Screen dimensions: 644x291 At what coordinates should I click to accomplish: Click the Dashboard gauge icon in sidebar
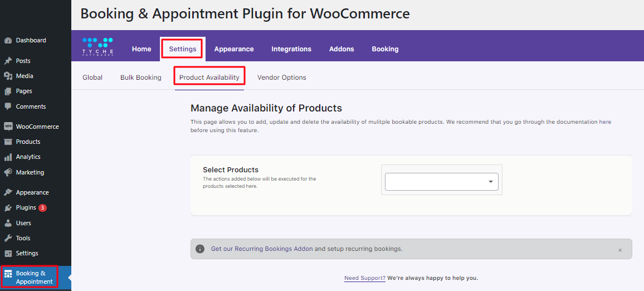tap(8, 41)
